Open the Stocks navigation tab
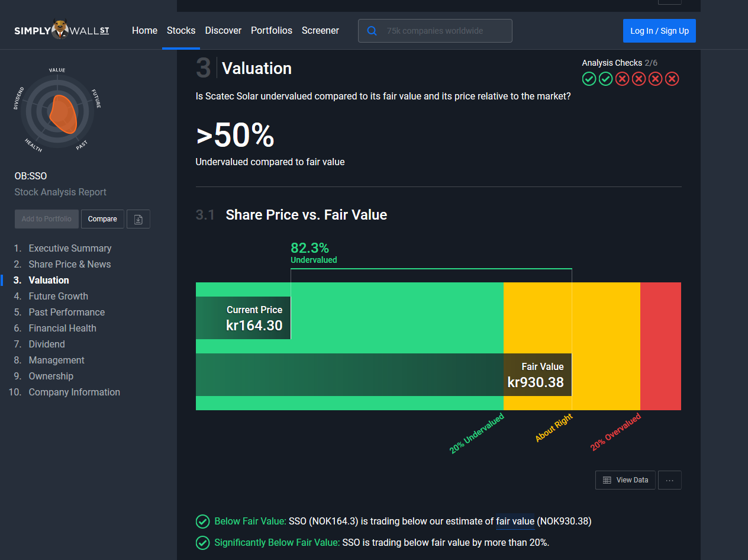Image resolution: width=748 pixels, height=560 pixels. (x=181, y=31)
